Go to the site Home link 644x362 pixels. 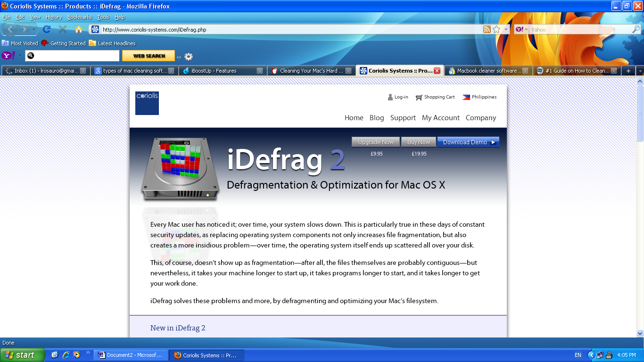tap(354, 118)
